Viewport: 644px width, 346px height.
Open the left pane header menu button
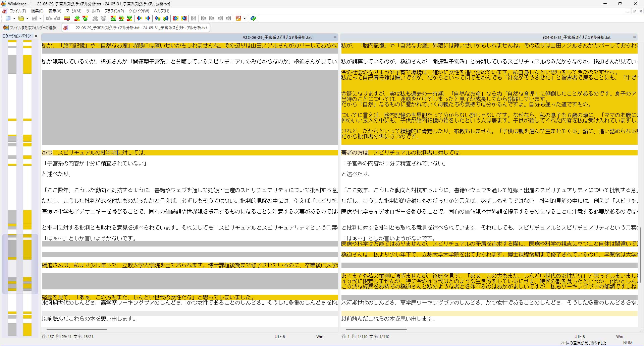click(335, 38)
